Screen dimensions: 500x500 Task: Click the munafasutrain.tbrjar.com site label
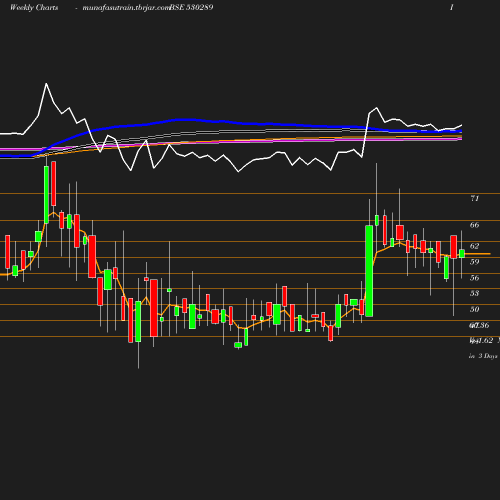[x=126, y=8]
